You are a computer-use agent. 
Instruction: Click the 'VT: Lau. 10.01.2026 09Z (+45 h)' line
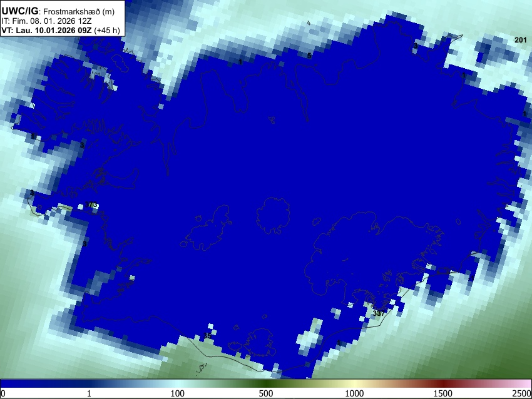point(61,30)
